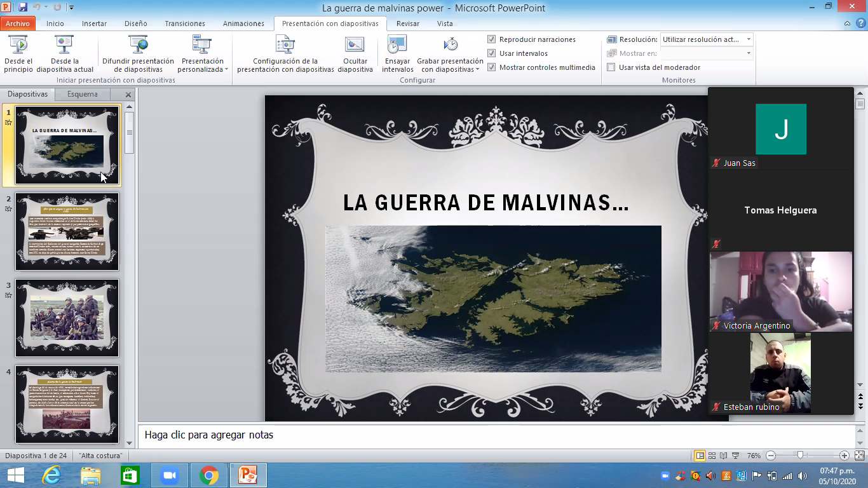
Task: Click Victoria Argentino's video tile
Action: tap(781, 292)
